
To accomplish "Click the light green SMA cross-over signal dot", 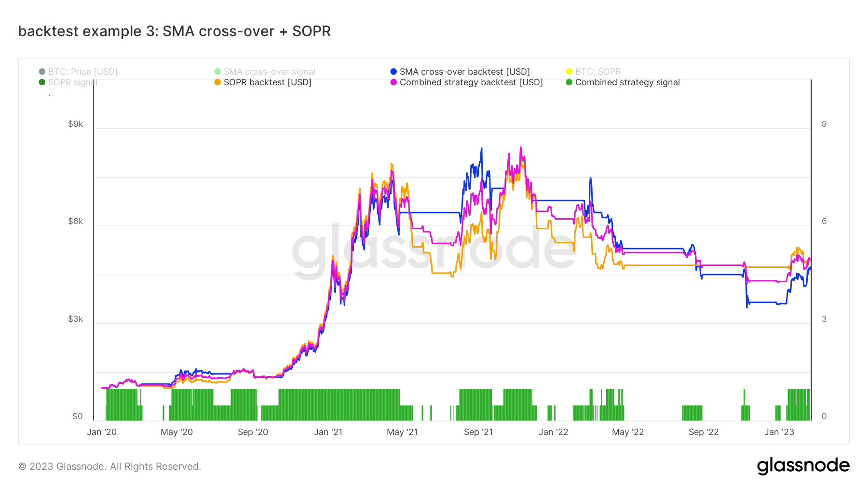I will [217, 72].
